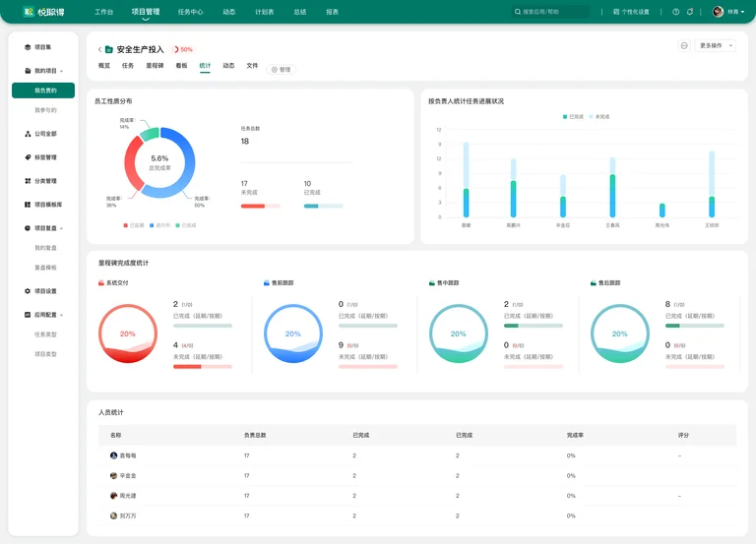
Task: Open the 更多操作 dropdown
Action: [716, 46]
